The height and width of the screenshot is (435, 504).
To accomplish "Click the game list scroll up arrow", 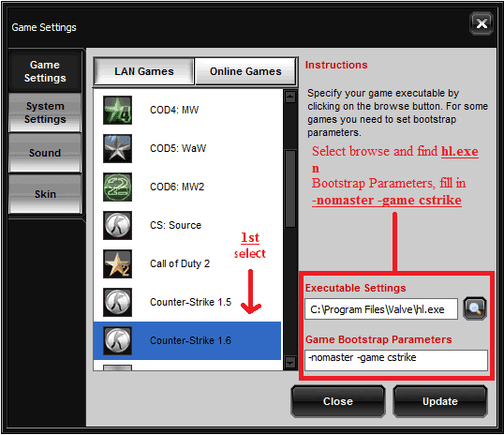I will tap(290, 97).
